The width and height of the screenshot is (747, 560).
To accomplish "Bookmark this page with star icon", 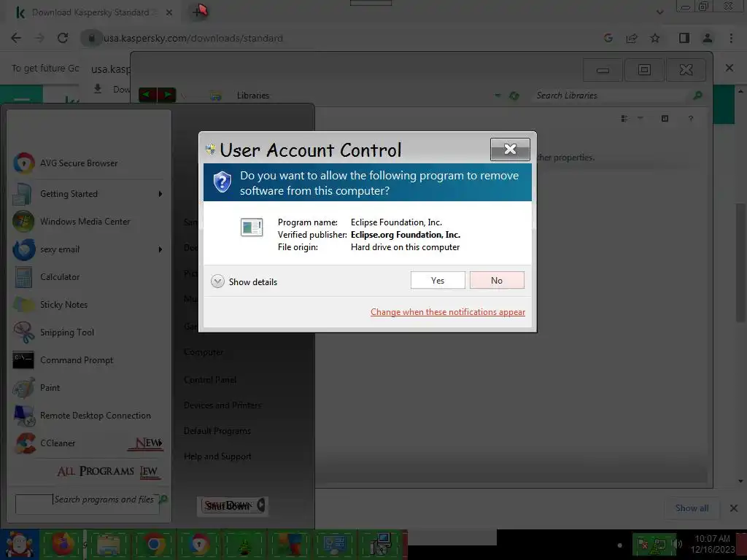I will (655, 38).
